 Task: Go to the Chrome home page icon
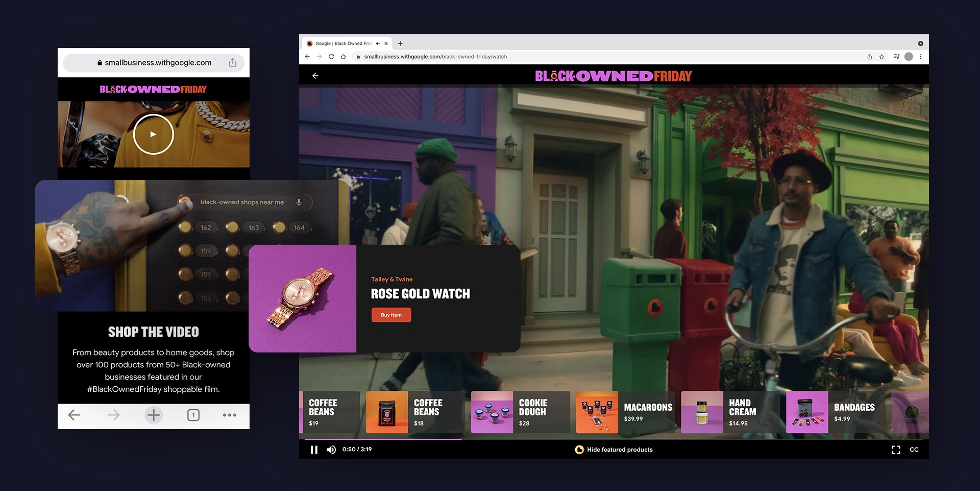click(x=344, y=57)
